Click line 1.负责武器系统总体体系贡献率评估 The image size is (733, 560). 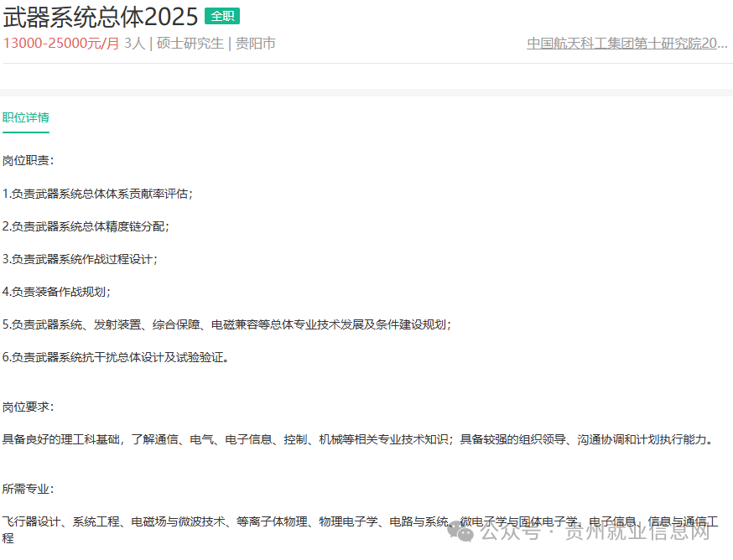point(97,194)
